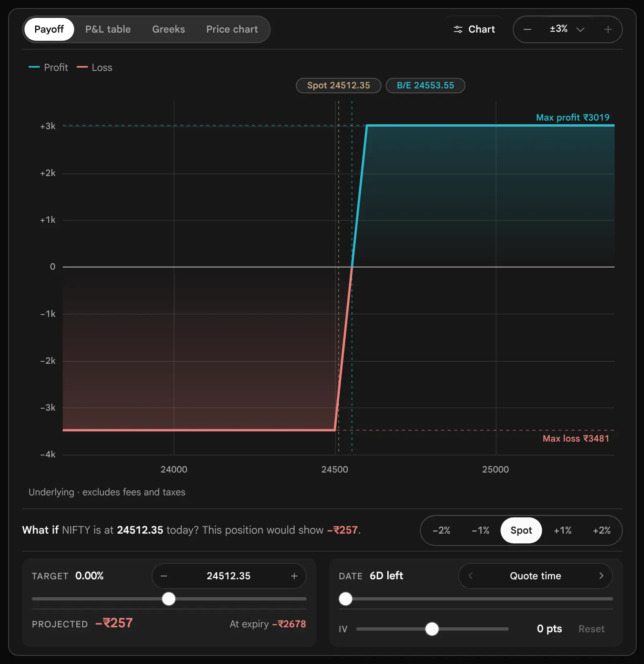Select the +1% what-if scenario
The height and width of the screenshot is (664, 644).
[x=562, y=530]
